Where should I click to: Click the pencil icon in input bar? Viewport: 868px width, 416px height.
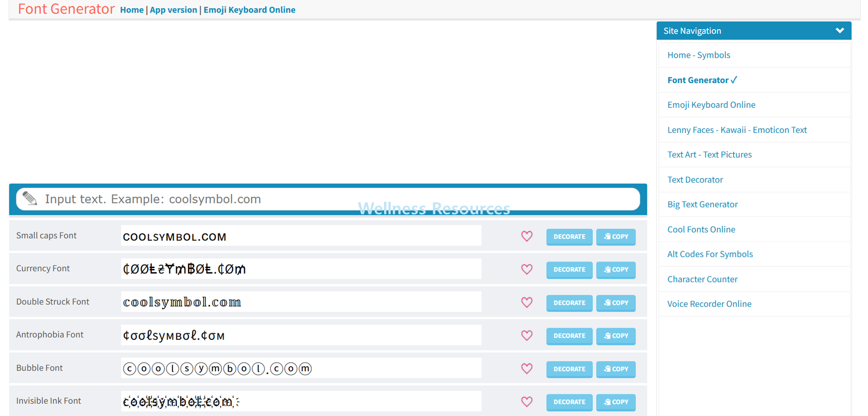click(x=30, y=198)
